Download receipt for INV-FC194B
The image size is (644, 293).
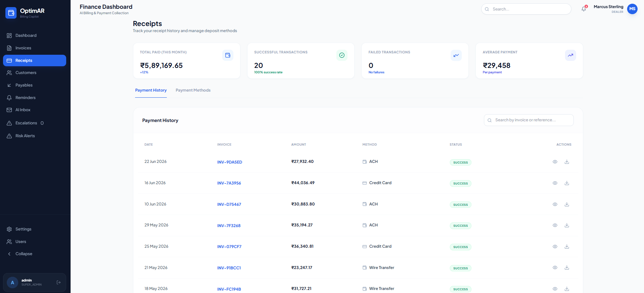(567, 289)
